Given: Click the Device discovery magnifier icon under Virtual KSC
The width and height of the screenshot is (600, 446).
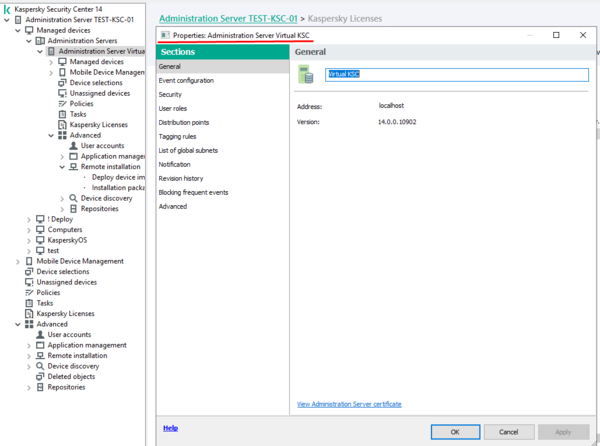Looking at the screenshot, I should pos(73,198).
